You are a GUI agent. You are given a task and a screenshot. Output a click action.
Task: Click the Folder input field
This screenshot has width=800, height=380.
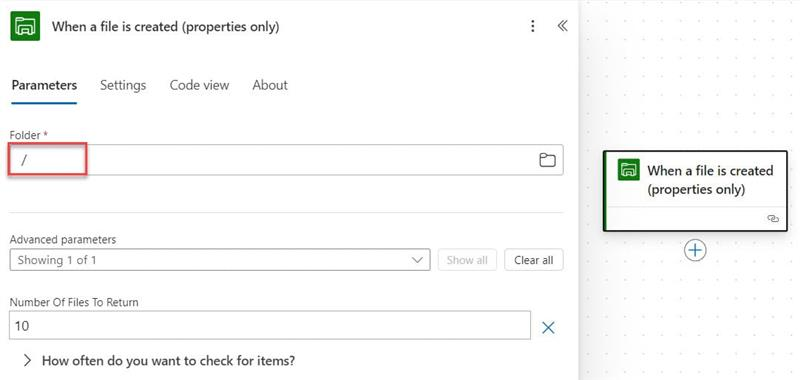[286, 160]
